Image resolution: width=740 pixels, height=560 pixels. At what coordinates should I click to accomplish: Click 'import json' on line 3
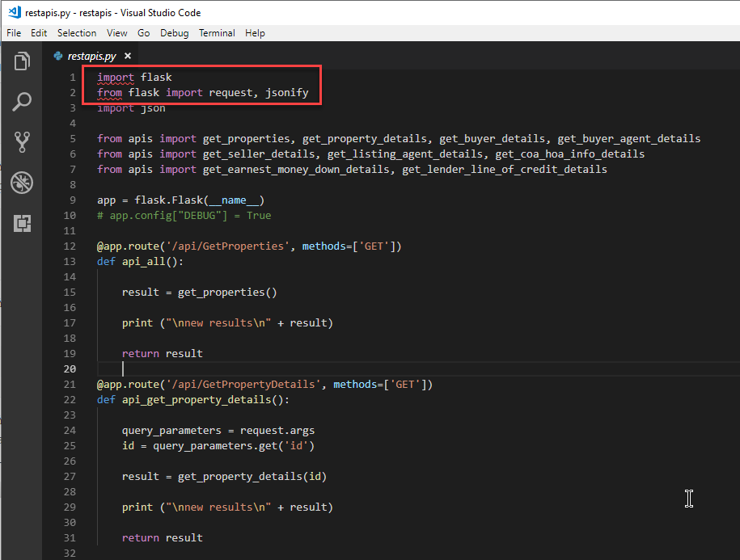[131, 108]
